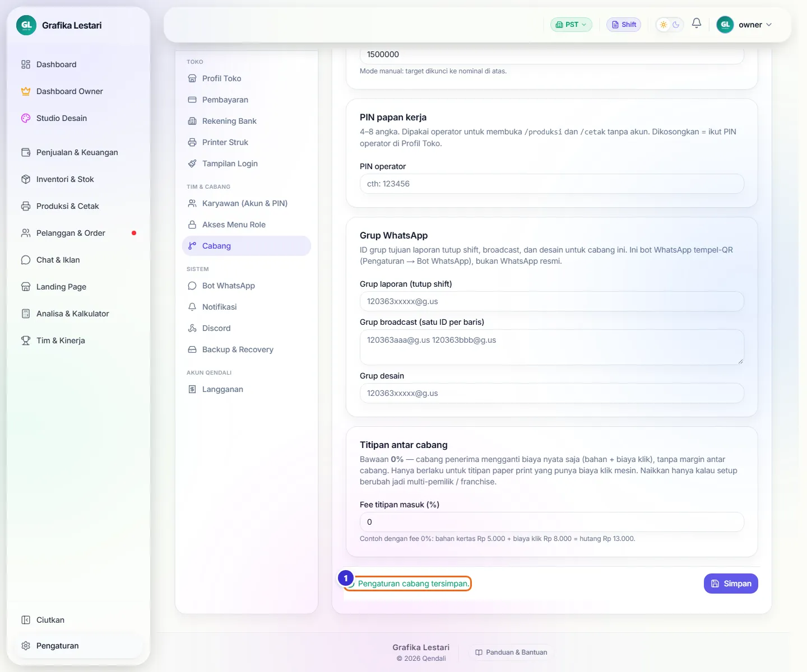Open Panduan & Bantuan link
807x672 pixels.
(511, 652)
